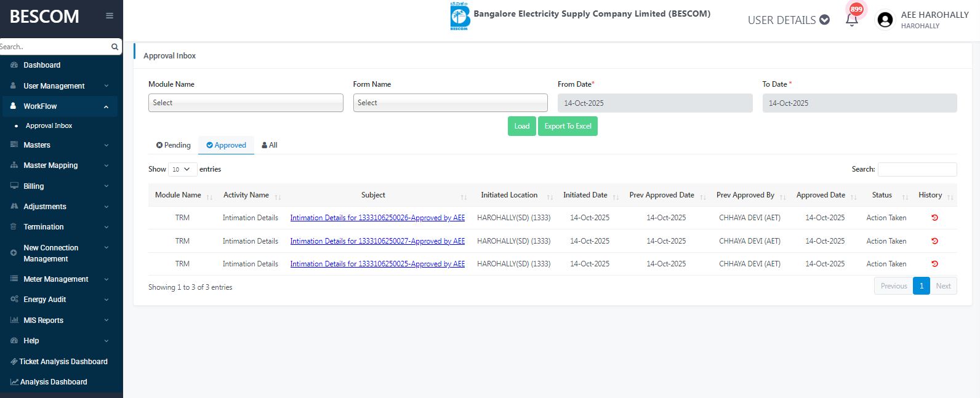Click the Masters icon in sidebar

14,145
